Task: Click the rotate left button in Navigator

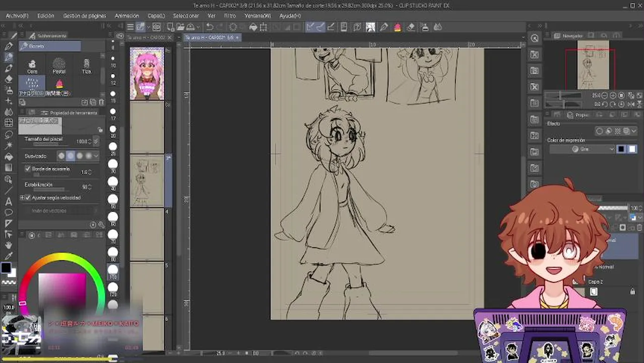Action: (605, 104)
